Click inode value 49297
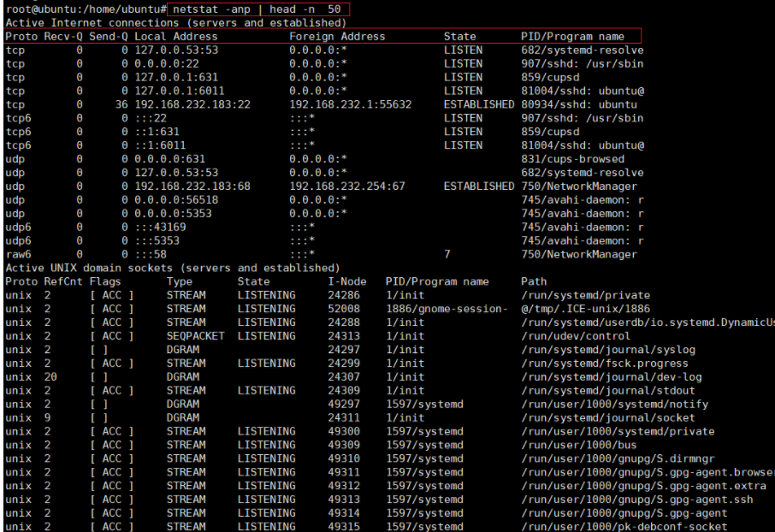This screenshot has width=775, height=532. tap(344, 404)
